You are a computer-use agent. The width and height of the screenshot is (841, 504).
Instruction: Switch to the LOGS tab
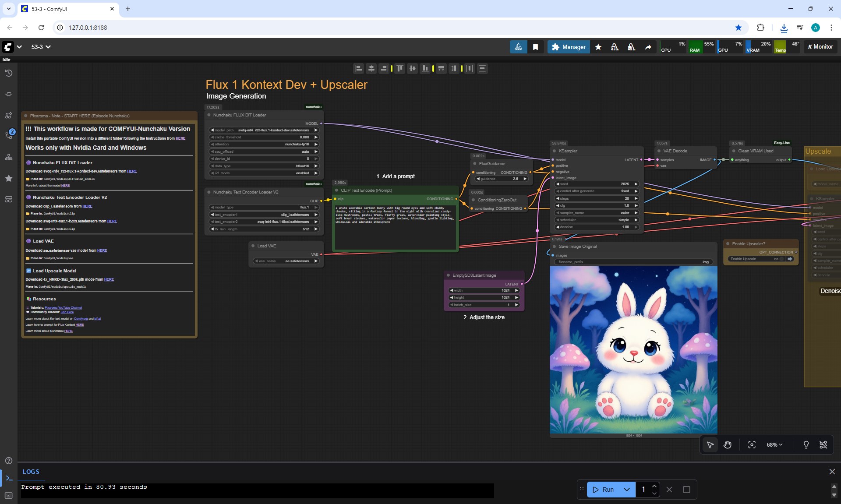click(31, 472)
